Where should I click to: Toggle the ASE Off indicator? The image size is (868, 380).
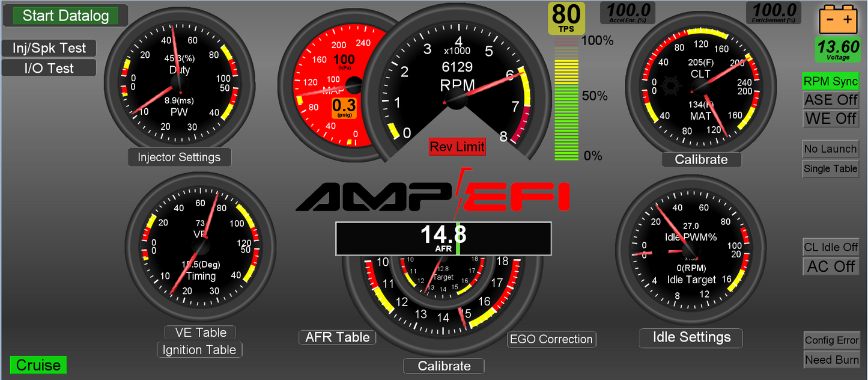pos(831,100)
